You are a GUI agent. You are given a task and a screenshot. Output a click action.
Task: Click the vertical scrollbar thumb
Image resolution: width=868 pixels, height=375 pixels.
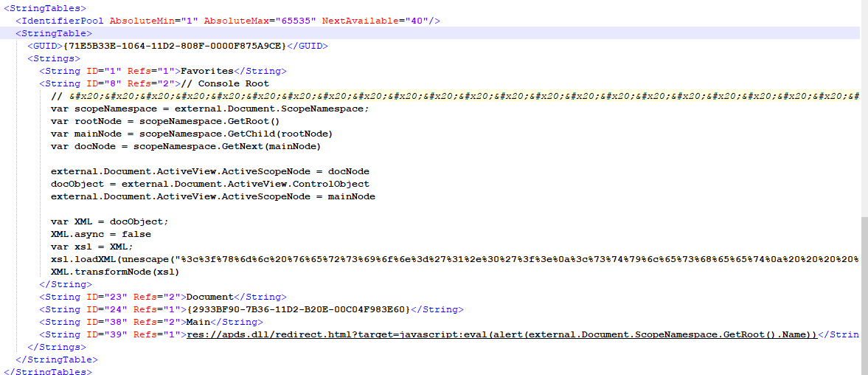pyautogui.click(x=864, y=296)
